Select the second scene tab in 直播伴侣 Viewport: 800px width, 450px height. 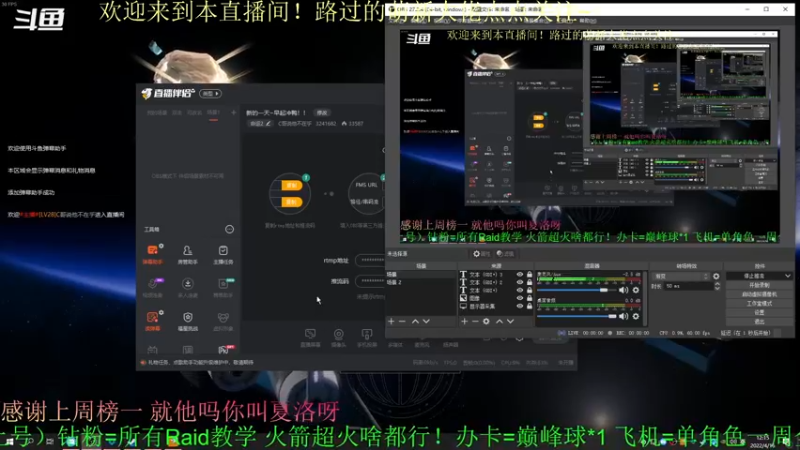(x=177, y=112)
